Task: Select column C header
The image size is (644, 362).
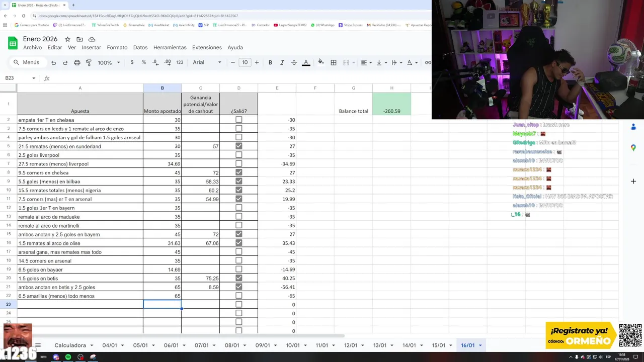Action: click(x=200, y=88)
